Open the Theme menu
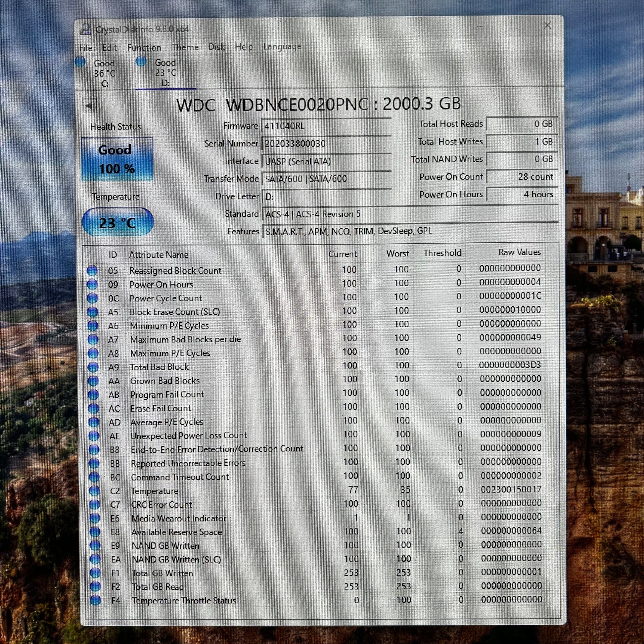Screen dimensions: 644x644 coord(185,47)
